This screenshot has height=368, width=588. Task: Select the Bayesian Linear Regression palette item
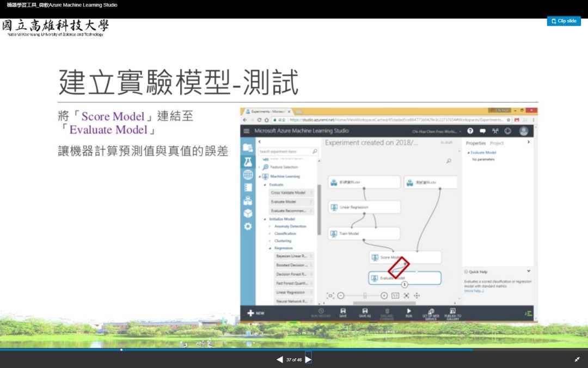pos(293,256)
